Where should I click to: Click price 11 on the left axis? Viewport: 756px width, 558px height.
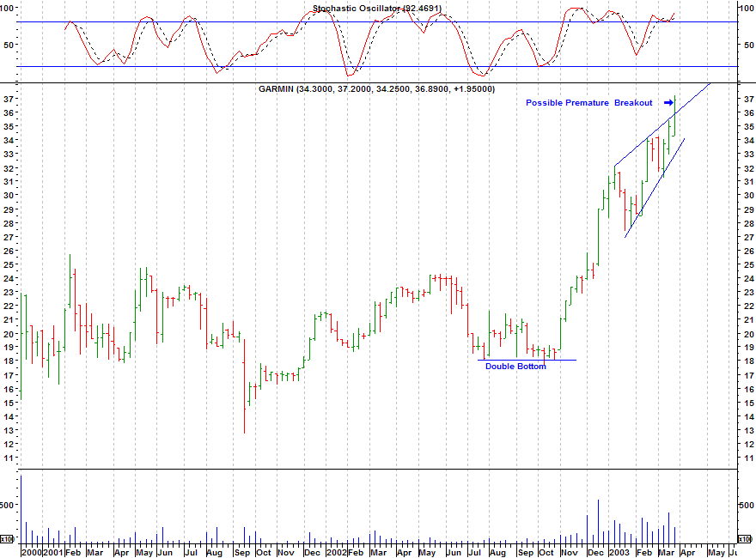point(9,458)
